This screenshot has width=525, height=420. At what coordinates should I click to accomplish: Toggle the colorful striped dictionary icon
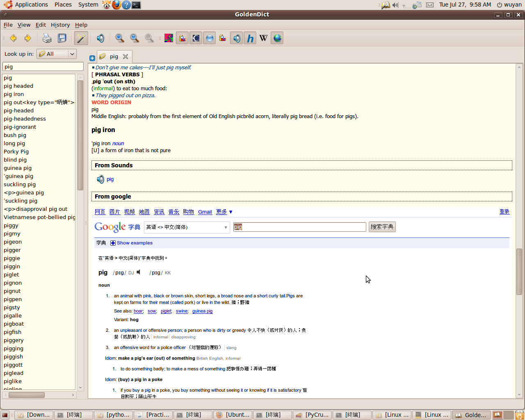pyautogui.click(x=169, y=38)
